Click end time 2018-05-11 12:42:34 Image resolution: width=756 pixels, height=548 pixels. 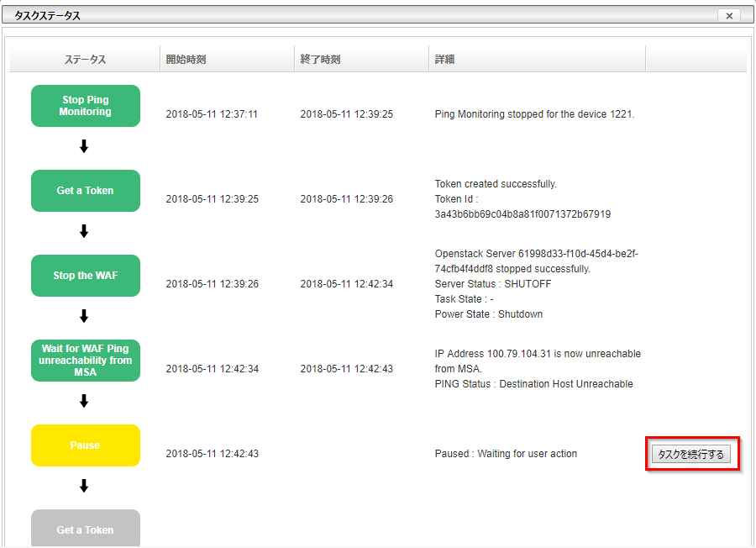coord(347,284)
